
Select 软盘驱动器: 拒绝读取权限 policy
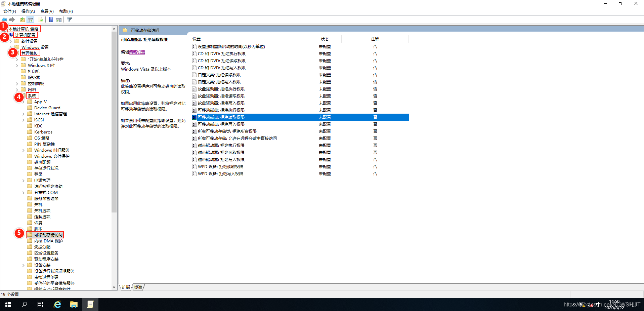[x=221, y=96]
